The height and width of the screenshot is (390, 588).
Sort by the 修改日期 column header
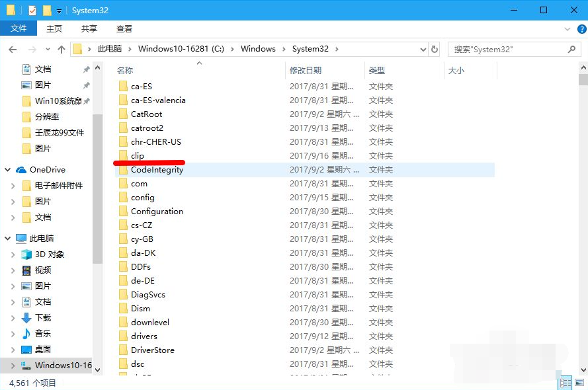(x=306, y=71)
